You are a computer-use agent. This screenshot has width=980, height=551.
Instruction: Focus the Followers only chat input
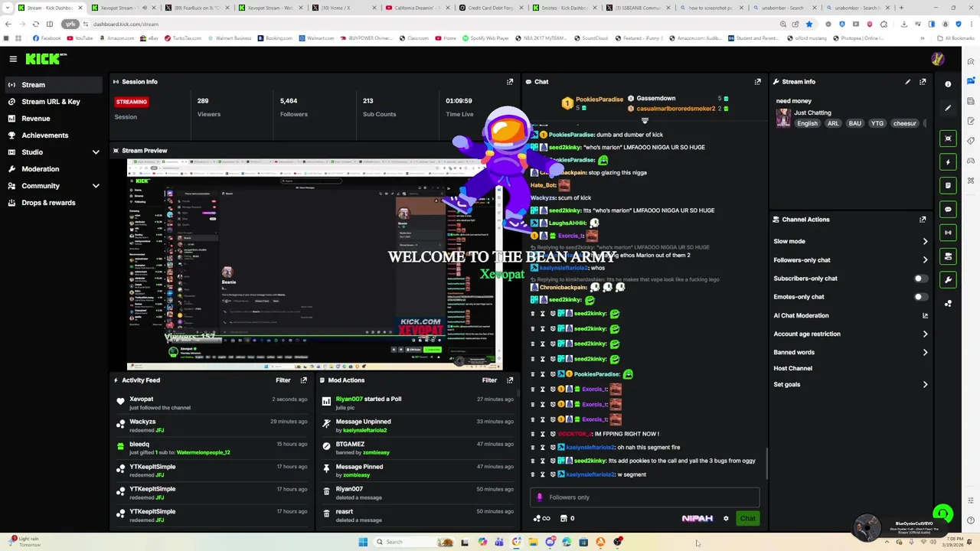[x=644, y=497]
